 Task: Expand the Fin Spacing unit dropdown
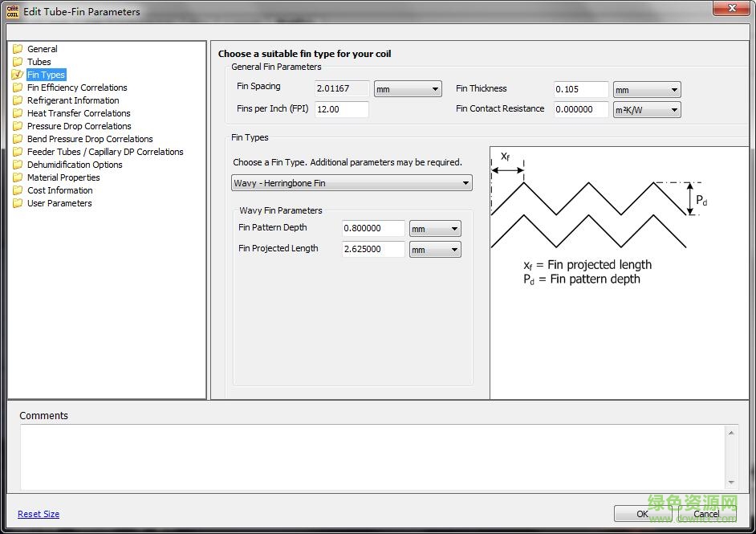[x=408, y=89]
